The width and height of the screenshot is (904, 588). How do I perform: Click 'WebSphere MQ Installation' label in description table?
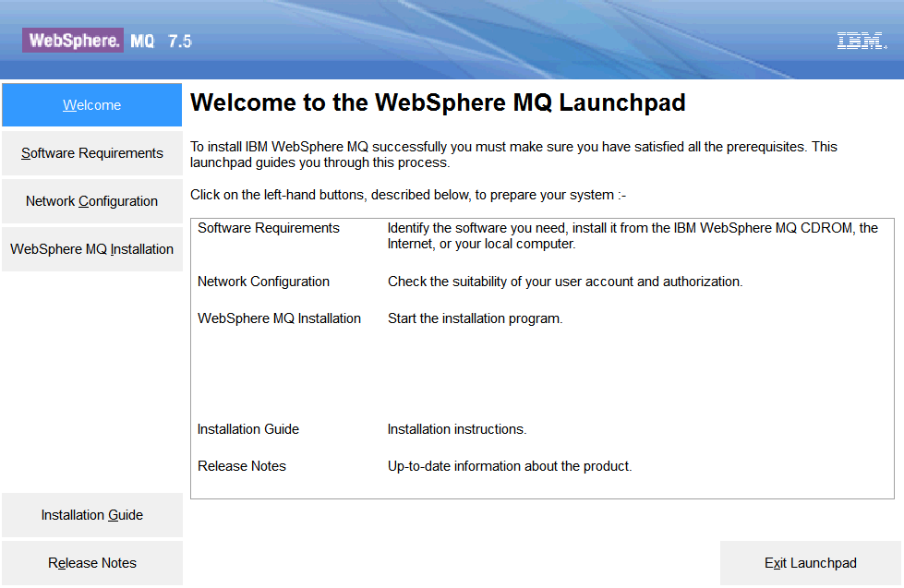[279, 318]
